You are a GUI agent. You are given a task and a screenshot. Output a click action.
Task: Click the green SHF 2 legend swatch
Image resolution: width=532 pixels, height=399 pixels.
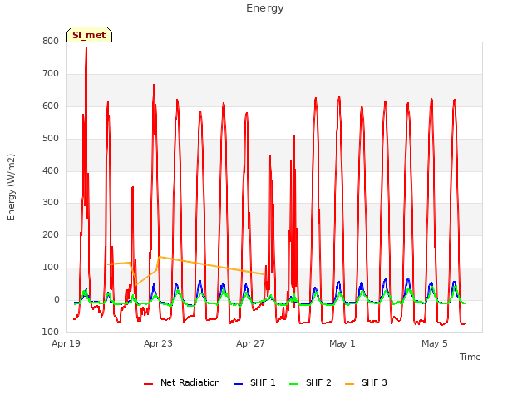pyautogui.click(x=293, y=384)
